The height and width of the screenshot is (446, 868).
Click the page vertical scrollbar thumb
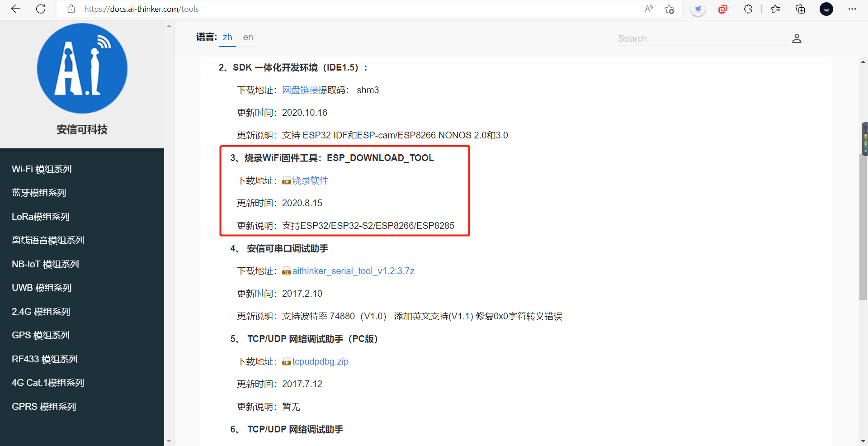[x=863, y=227]
